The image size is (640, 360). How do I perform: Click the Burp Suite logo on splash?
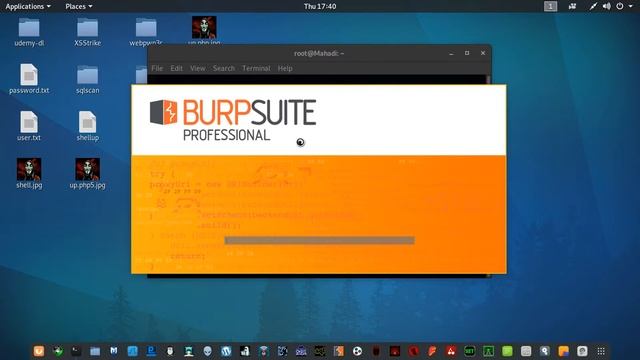pos(233,120)
